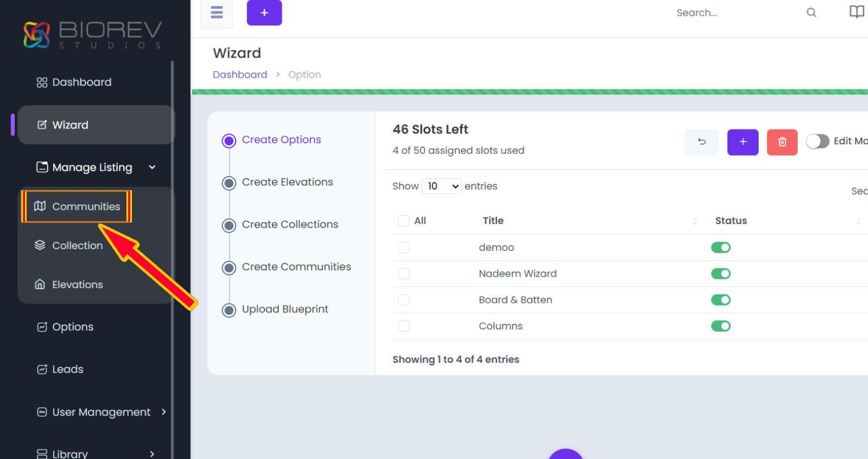Viewport: 868px width, 459px height.
Task: Click the Manage Listing folder icon
Action: click(x=42, y=167)
